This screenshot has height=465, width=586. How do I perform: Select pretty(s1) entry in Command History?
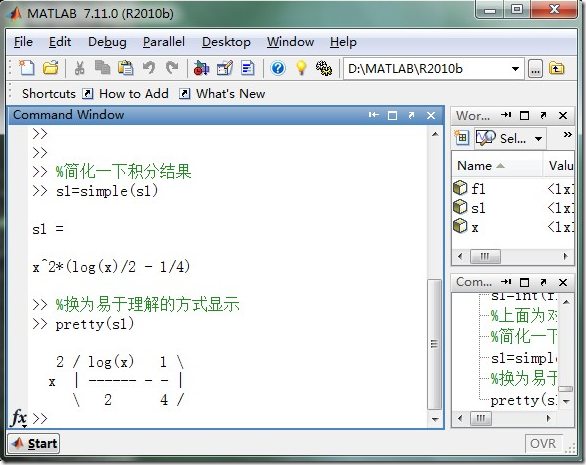pyautogui.click(x=523, y=401)
